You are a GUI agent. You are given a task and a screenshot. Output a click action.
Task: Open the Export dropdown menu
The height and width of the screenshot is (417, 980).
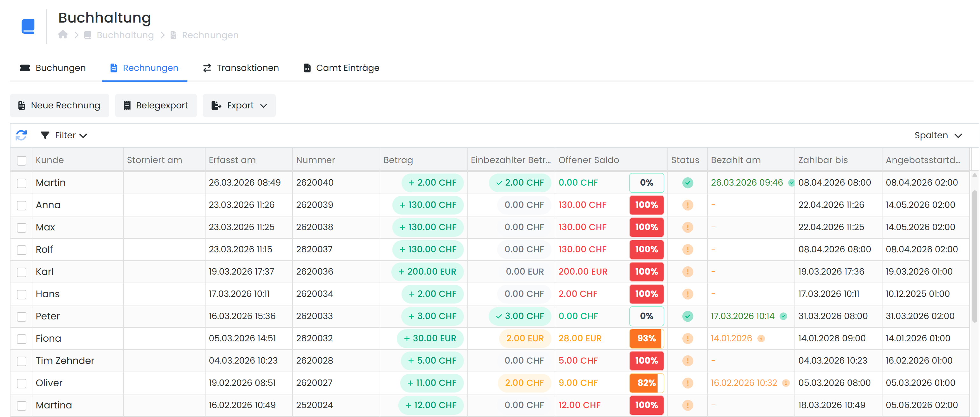(x=239, y=106)
